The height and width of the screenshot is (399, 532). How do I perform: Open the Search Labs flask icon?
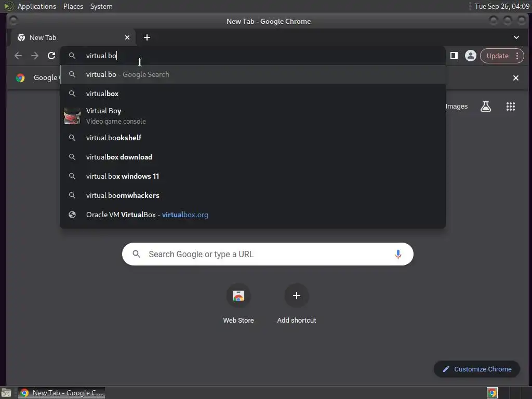[x=486, y=107]
